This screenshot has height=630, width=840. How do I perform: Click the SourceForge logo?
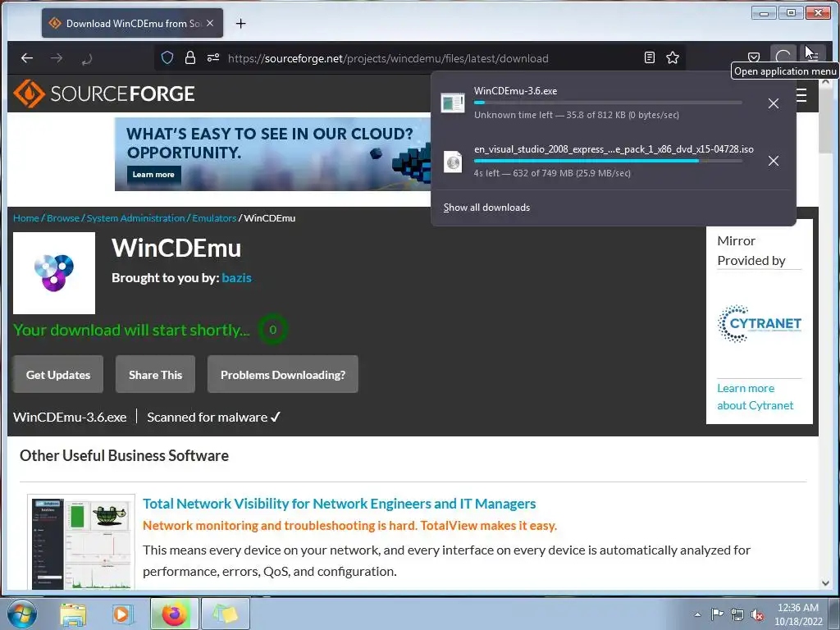(104, 94)
